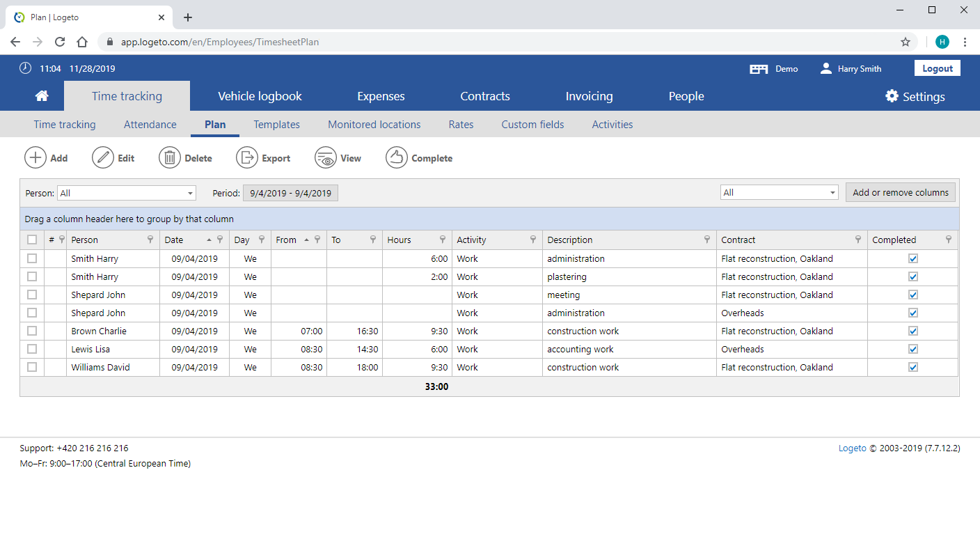Viewport: 980px width, 555px height.
Task: Switch to the Rates sub-tab
Action: pyautogui.click(x=461, y=125)
